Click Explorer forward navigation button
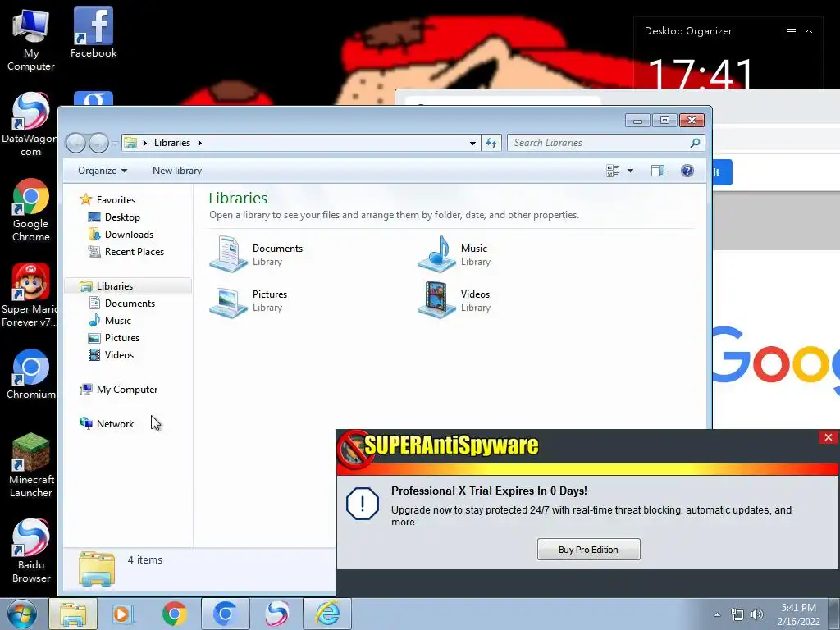 point(98,143)
